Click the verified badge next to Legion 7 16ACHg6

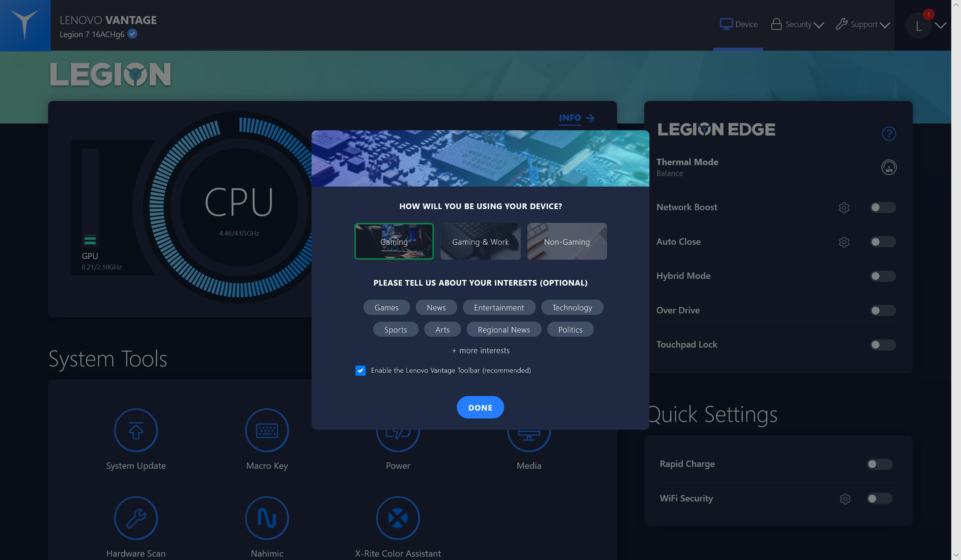tap(133, 34)
